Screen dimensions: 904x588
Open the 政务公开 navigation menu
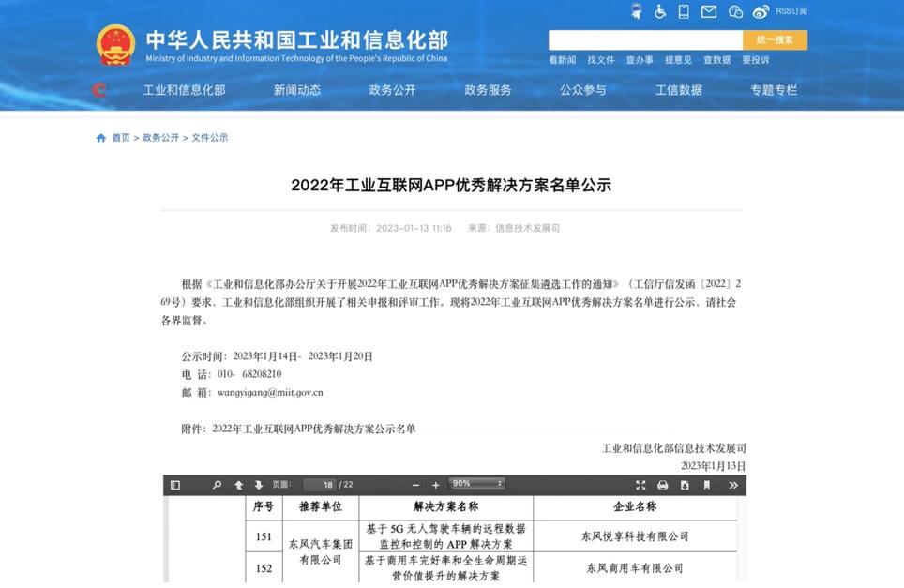pyautogui.click(x=392, y=90)
